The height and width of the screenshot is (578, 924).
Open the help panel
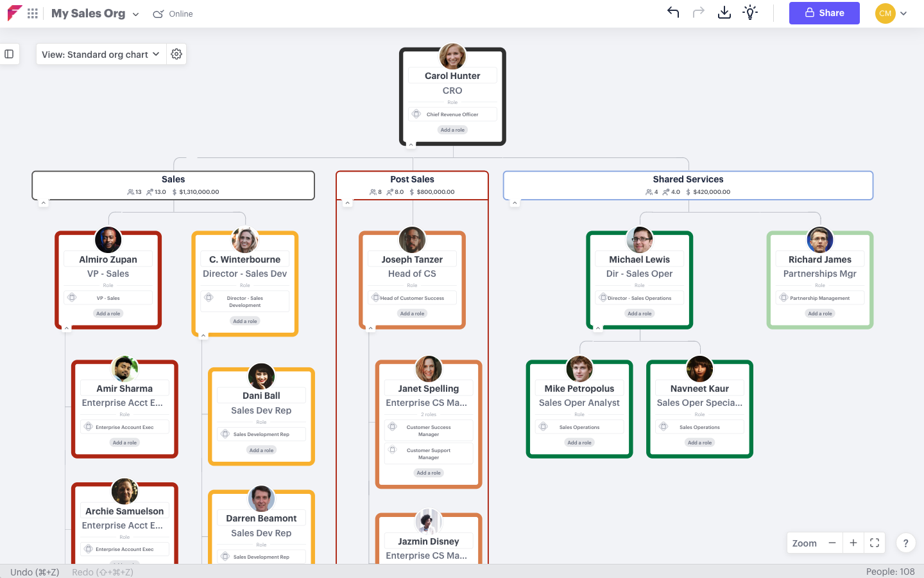(x=905, y=543)
